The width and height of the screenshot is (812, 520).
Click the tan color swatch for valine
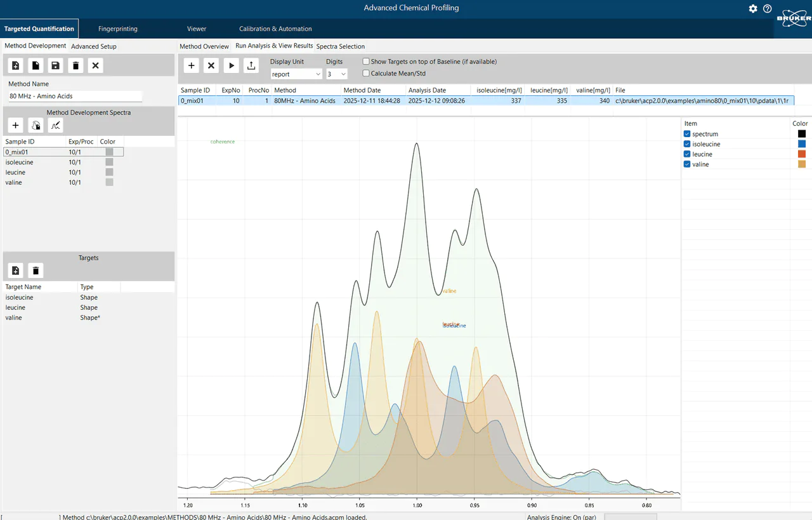[802, 164]
